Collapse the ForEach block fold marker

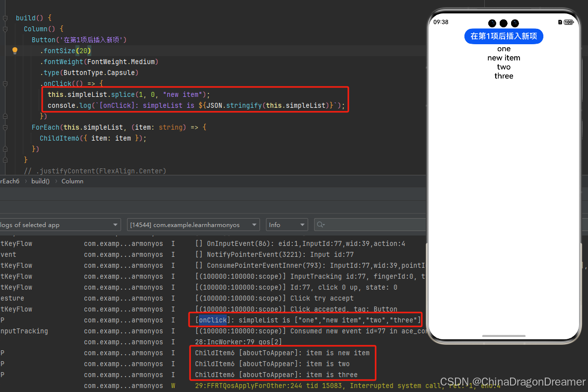tap(5, 127)
